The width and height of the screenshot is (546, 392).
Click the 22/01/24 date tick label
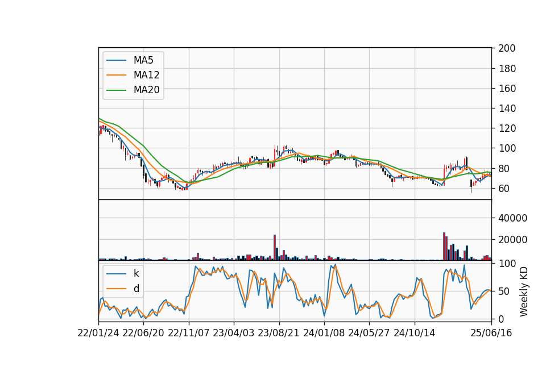(98, 333)
